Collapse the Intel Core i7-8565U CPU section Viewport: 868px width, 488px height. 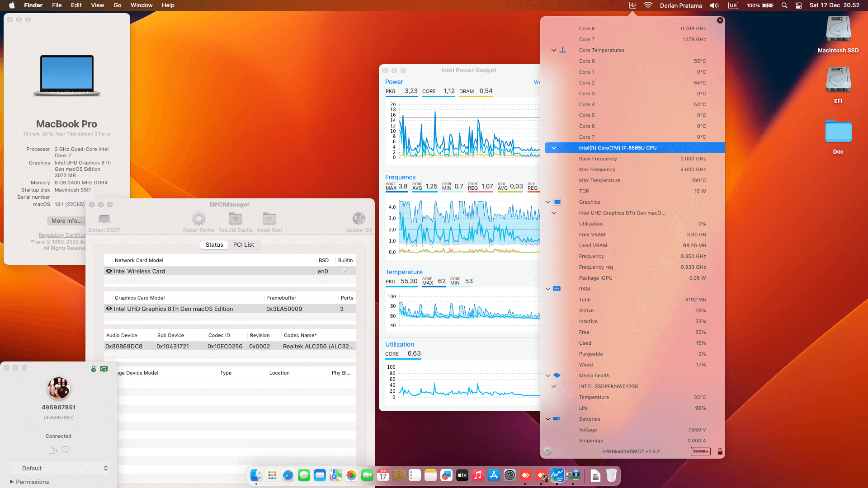pos(554,148)
